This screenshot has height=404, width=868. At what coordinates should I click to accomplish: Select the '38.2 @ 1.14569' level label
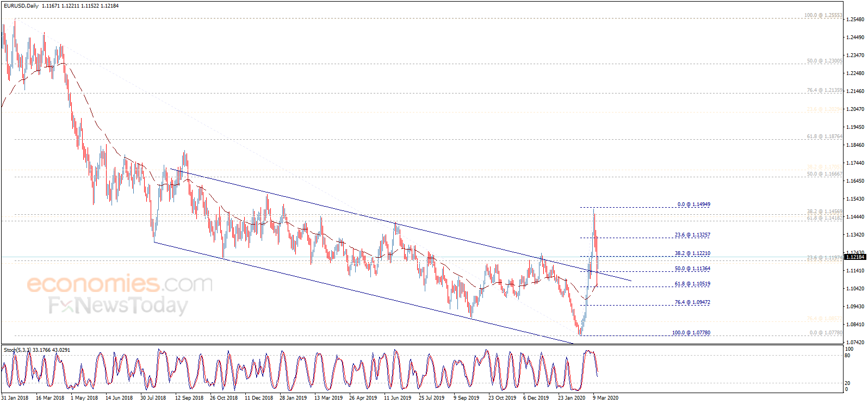(x=824, y=212)
